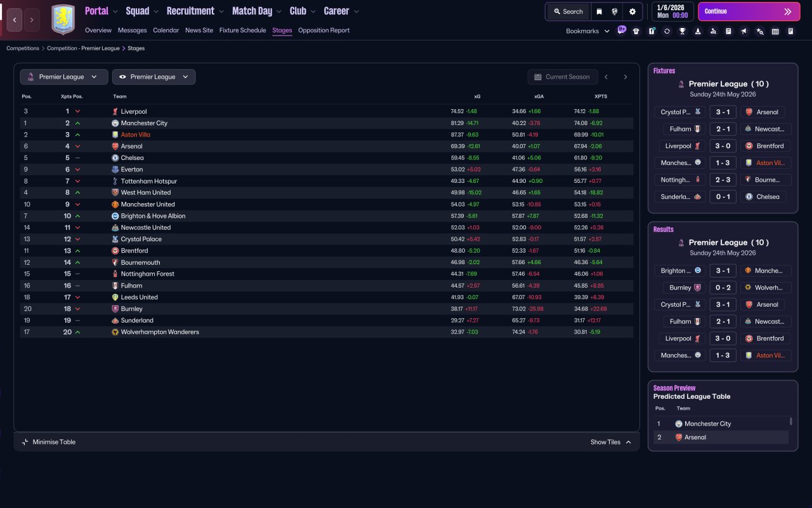The height and width of the screenshot is (508, 812).
Task: Show next season with the right chevron
Action: coord(625,77)
